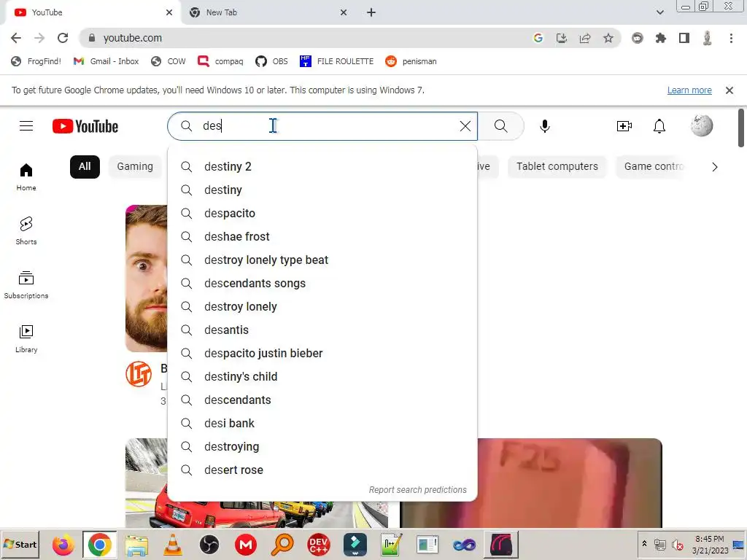Image resolution: width=747 pixels, height=560 pixels.
Task: Open Chrome profile avatar in toolbar
Action: pyautogui.click(x=708, y=38)
